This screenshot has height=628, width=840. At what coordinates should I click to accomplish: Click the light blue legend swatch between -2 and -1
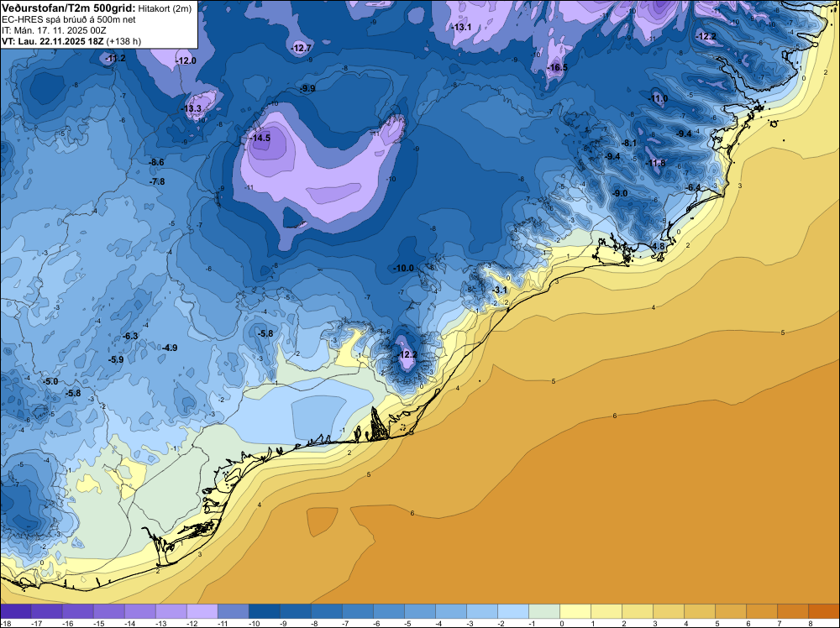coord(512,611)
